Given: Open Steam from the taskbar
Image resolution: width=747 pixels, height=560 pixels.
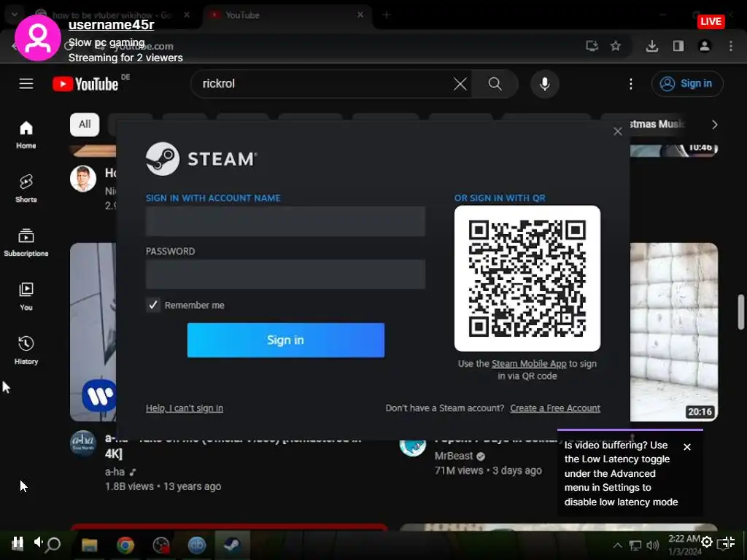Looking at the screenshot, I should point(232,544).
